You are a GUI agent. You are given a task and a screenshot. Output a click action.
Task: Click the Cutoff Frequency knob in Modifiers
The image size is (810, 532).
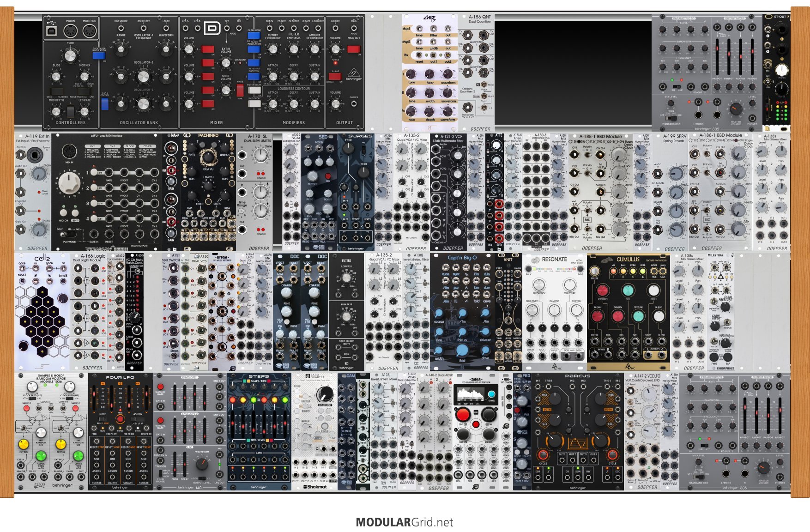(273, 49)
